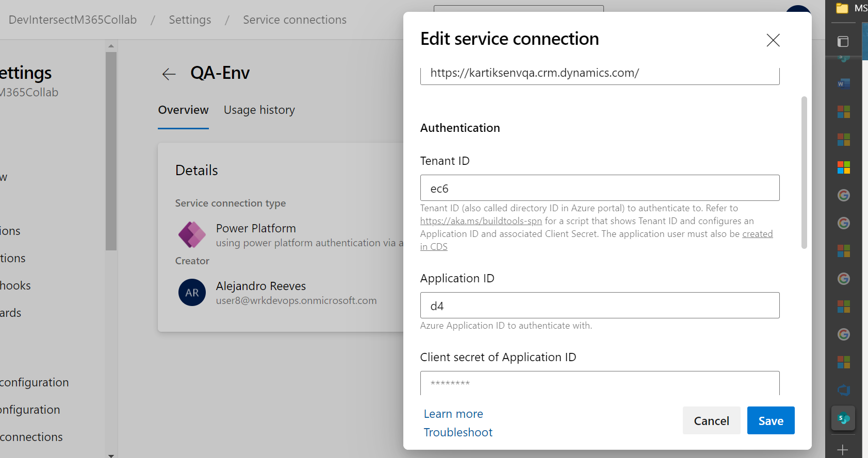Viewport: 868px width, 458px height.
Task: Open the Troubleshoot link
Action: [x=458, y=433]
